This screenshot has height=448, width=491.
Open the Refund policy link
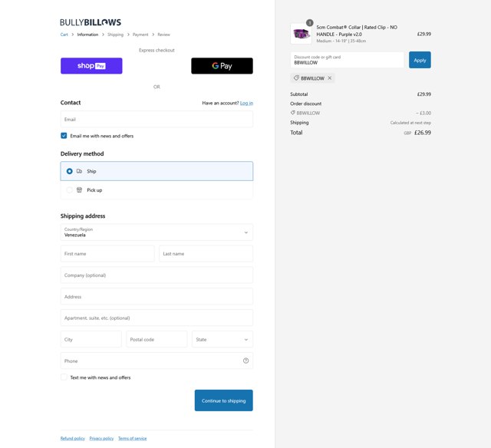73,438
